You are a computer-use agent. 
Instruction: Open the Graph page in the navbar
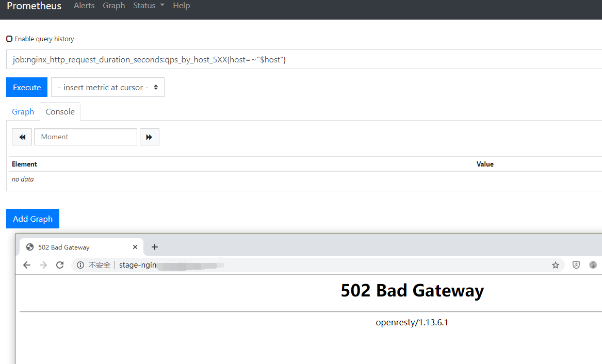click(113, 6)
